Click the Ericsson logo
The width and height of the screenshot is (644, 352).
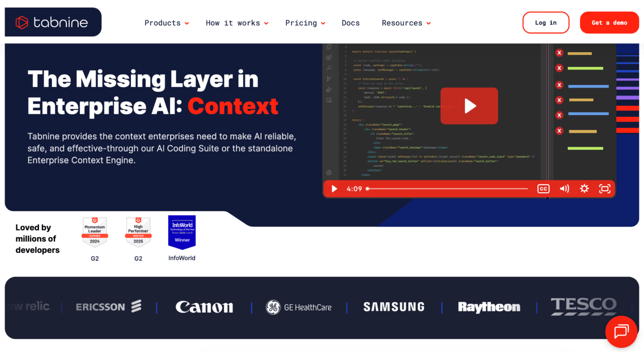pyautogui.click(x=109, y=307)
